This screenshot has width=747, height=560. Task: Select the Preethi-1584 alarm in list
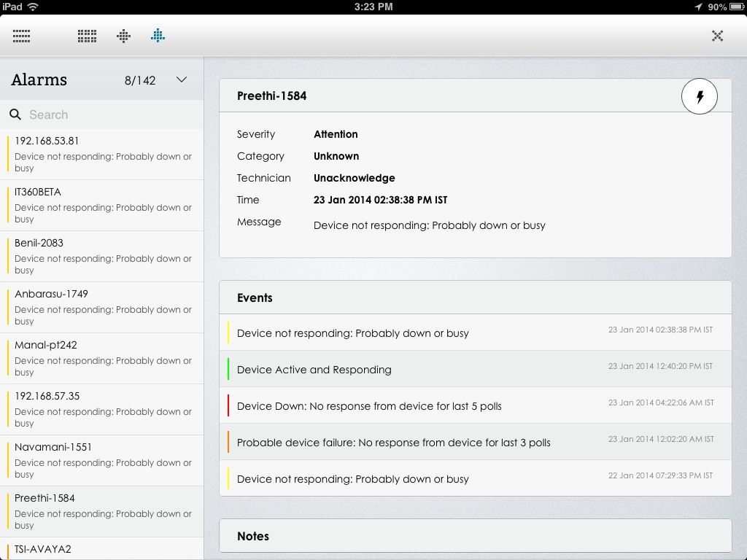(102, 511)
